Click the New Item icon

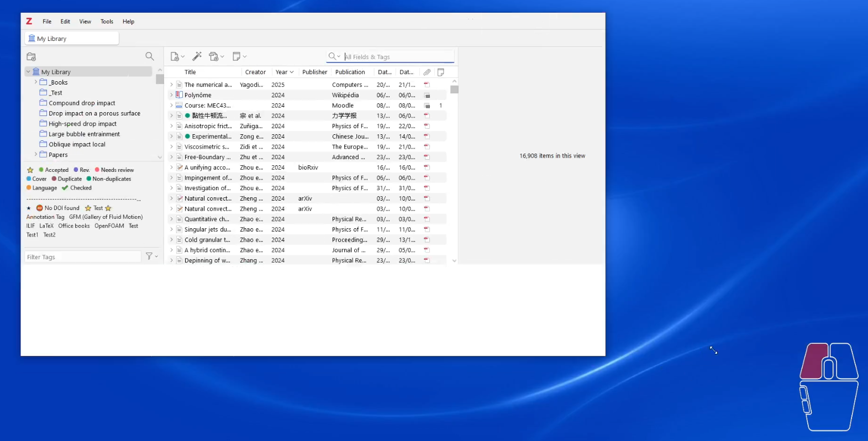tap(175, 56)
